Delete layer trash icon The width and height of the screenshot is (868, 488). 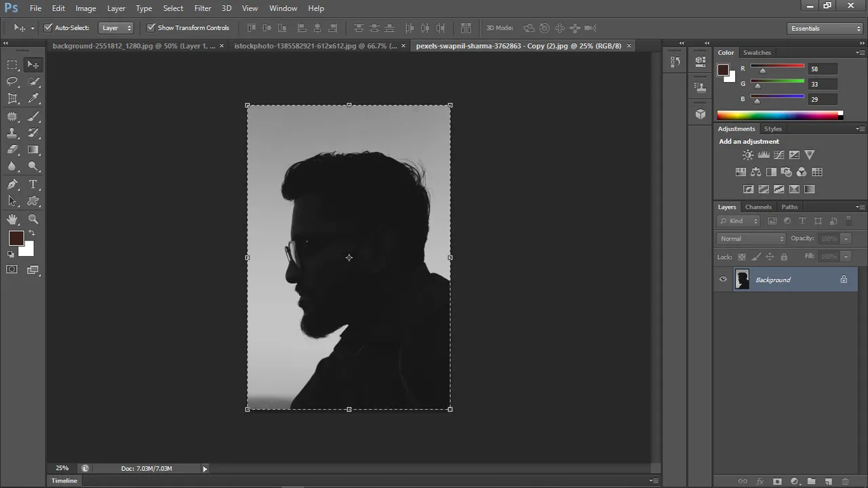tap(845, 481)
